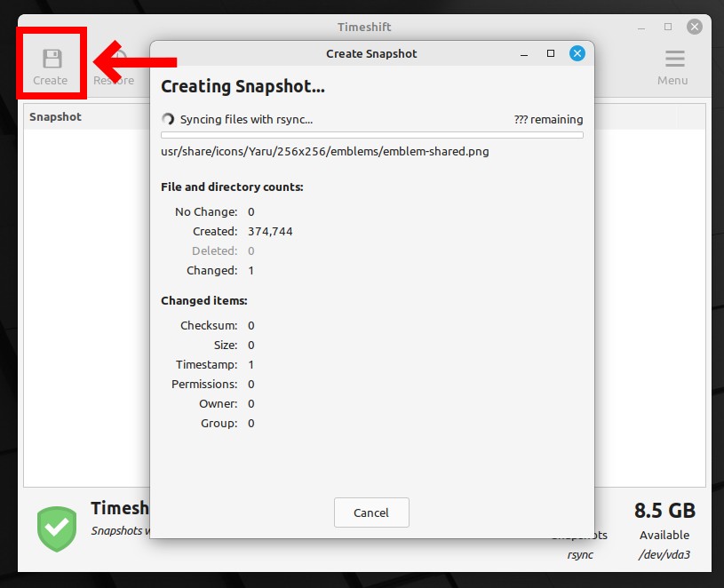Close the Timeshift main window
Image resolution: width=724 pixels, height=588 pixels.
pos(694,27)
